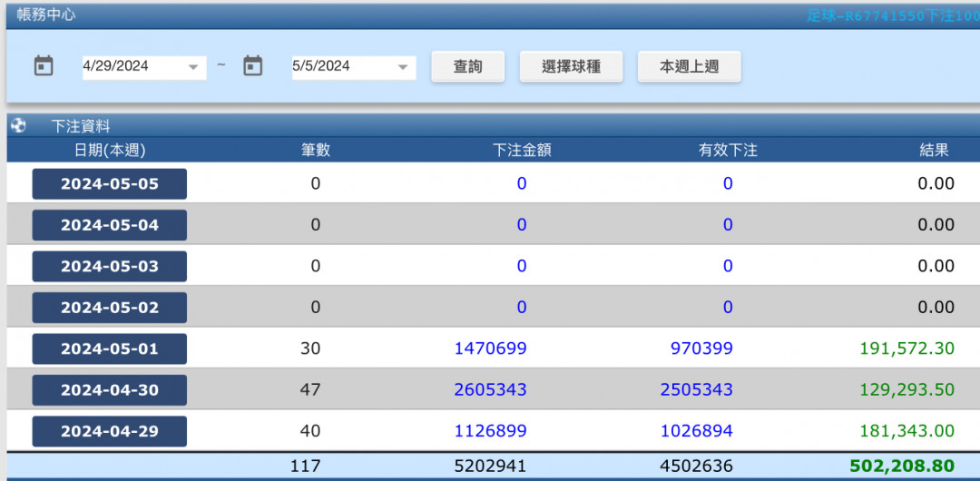Click total valid bet 4502636
This screenshot has width=980, height=481.
(697, 466)
